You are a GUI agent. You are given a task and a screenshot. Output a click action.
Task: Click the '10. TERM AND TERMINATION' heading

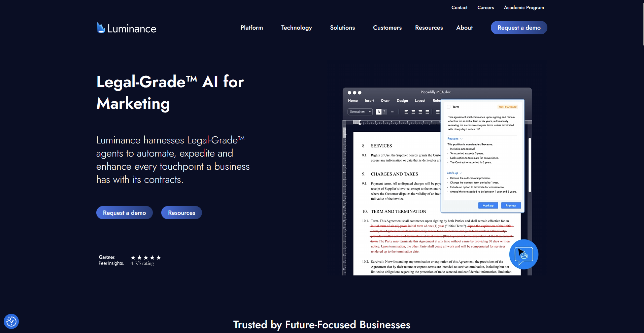click(394, 211)
